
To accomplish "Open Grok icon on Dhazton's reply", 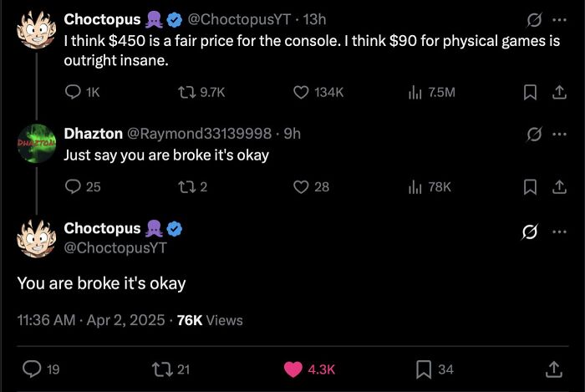I will [530, 133].
